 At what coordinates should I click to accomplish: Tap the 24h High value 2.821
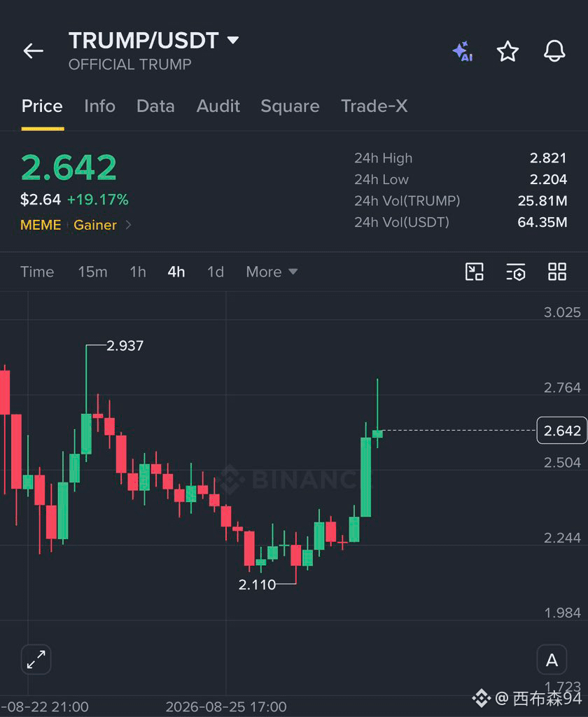[x=548, y=158]
